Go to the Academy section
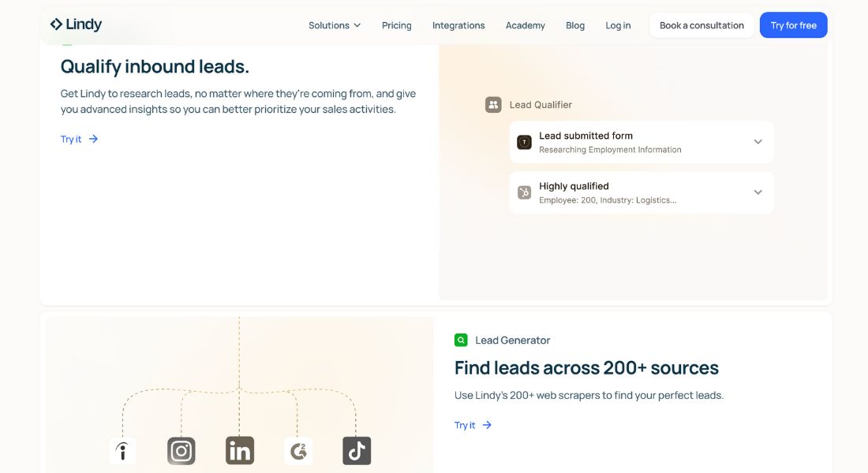This screenshot has width=868, height=473. coord(525,24)
